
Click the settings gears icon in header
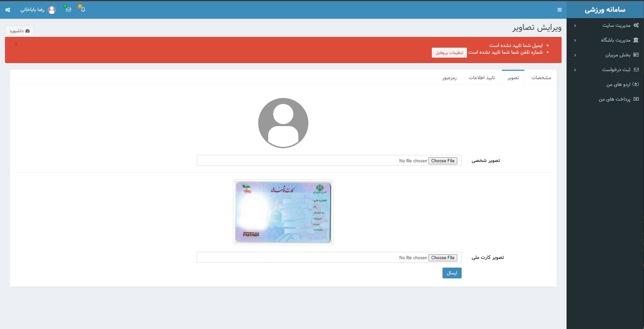point(8,10)
